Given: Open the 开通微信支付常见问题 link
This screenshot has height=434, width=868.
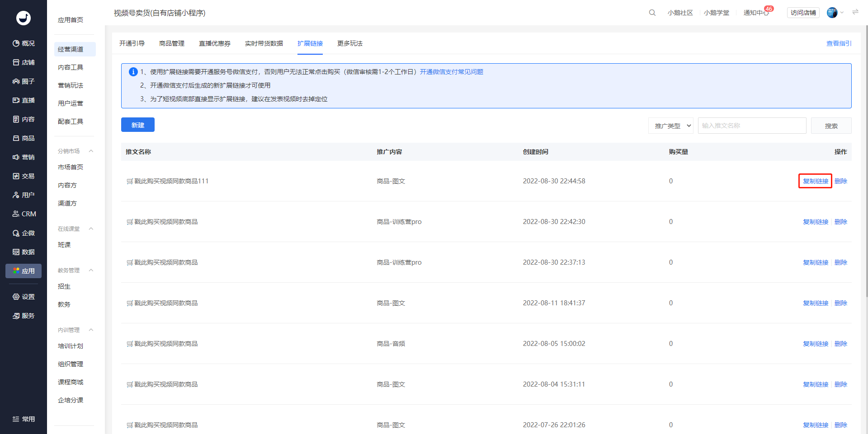Looking at the screenshot, I should [x=452, y=72].
